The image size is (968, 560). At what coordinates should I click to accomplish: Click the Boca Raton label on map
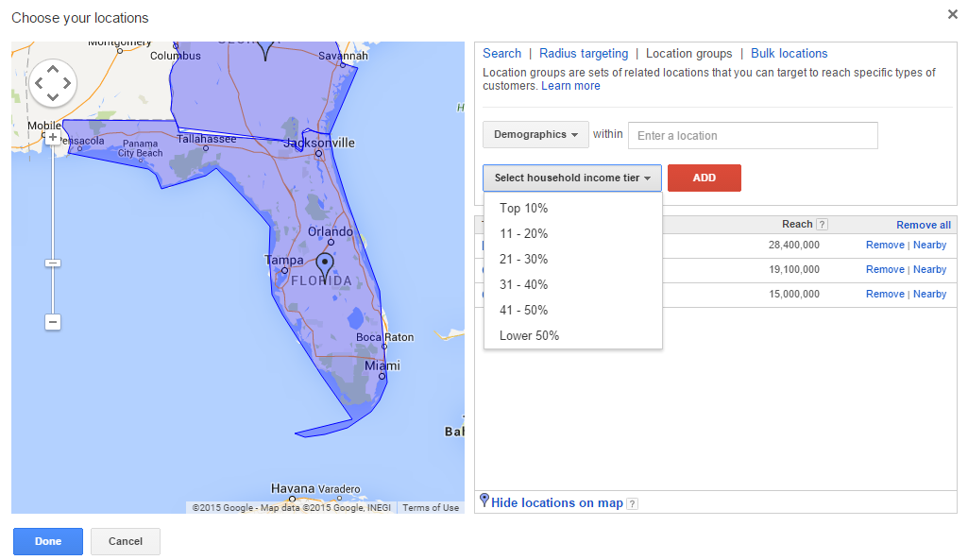point(384,337)
